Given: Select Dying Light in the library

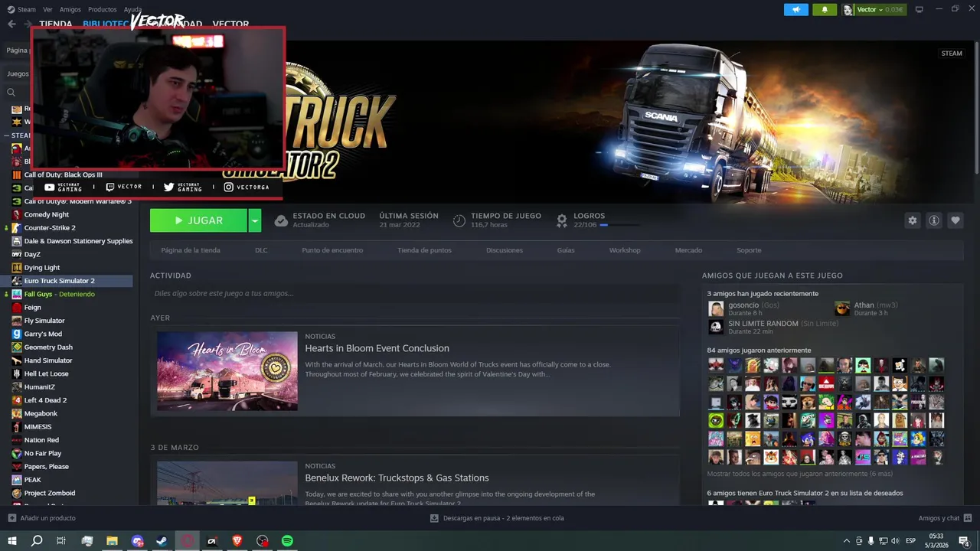Looking at the screenshot, I should tap(41, 268).
